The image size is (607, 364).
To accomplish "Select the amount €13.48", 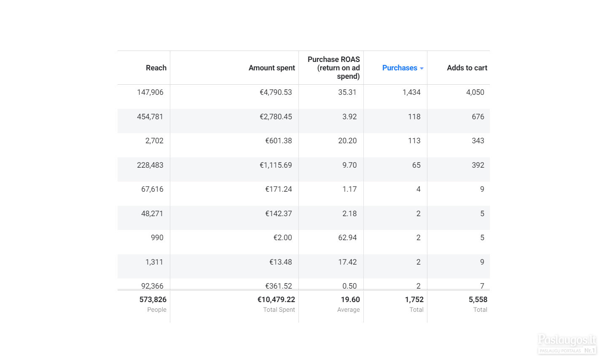I will pyautogui.click(x=281, y=262).
